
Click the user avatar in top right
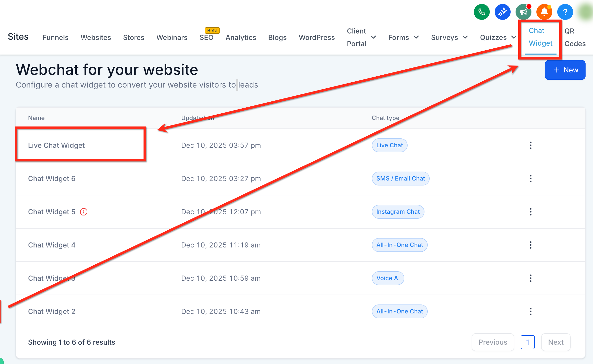[x=586, y=12]
